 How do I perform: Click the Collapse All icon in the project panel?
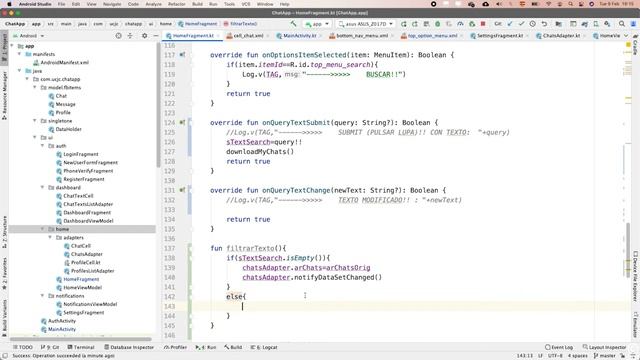click(x=130, y=36)
